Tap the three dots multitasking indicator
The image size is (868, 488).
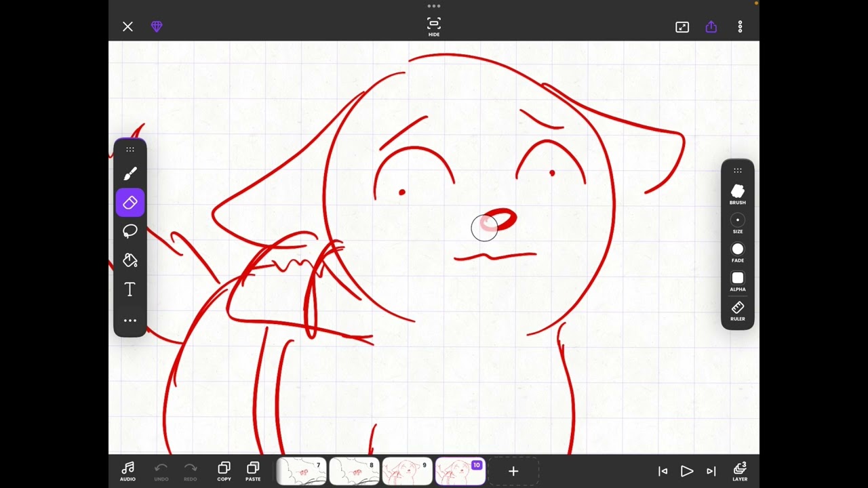point(434,6)
